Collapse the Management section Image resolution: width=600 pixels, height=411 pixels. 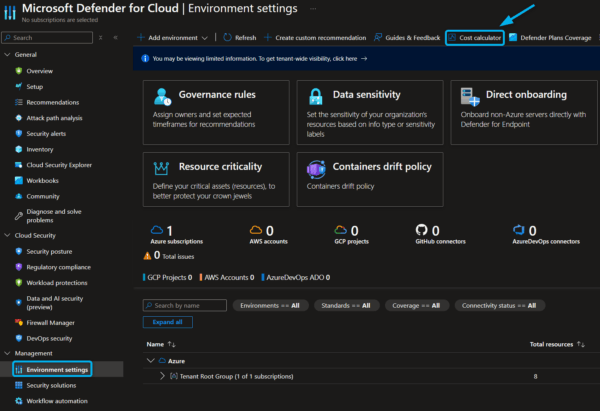pyautogui.click(x=7, y=353)
